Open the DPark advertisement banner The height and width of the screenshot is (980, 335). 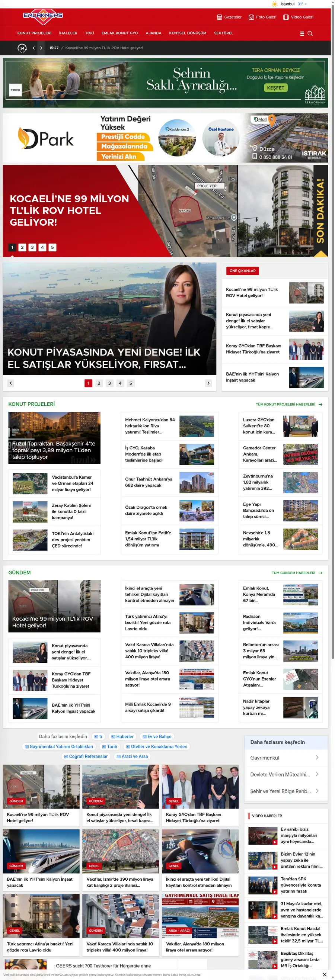[165, 138]
